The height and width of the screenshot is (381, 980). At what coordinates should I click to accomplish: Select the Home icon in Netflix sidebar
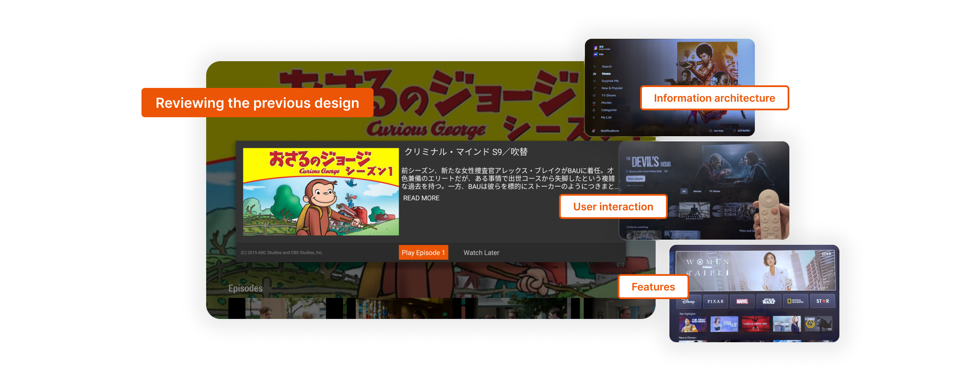(x=594, y=74)
